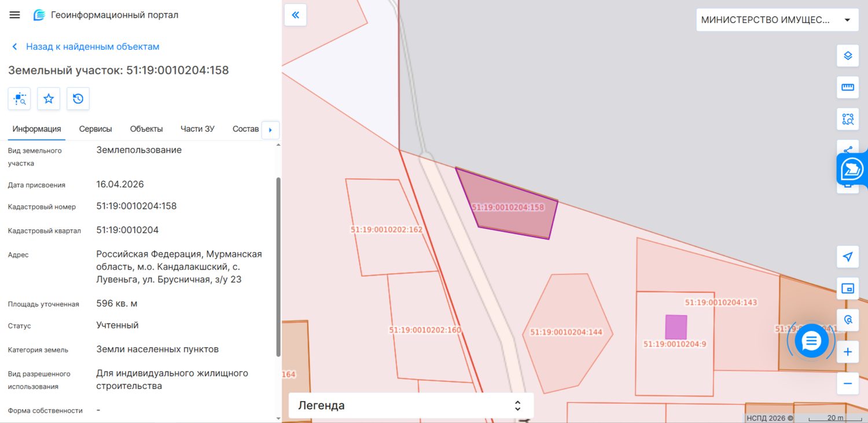Show more tabs with arrow
868x423 pixels.
tap(270, 130)
